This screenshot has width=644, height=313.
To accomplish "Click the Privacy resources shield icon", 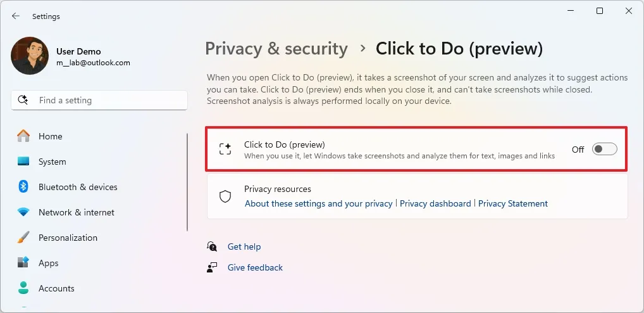I will click(225, 196).
